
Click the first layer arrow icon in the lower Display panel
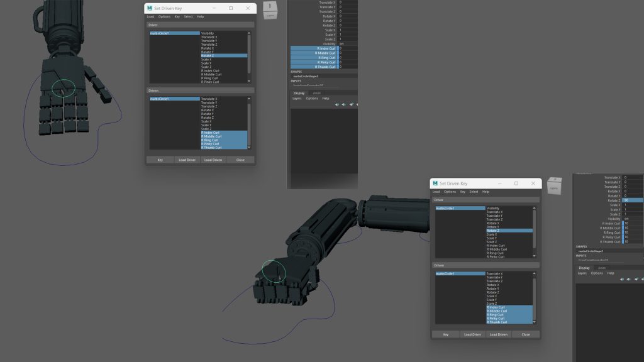[x=622, y=279]
